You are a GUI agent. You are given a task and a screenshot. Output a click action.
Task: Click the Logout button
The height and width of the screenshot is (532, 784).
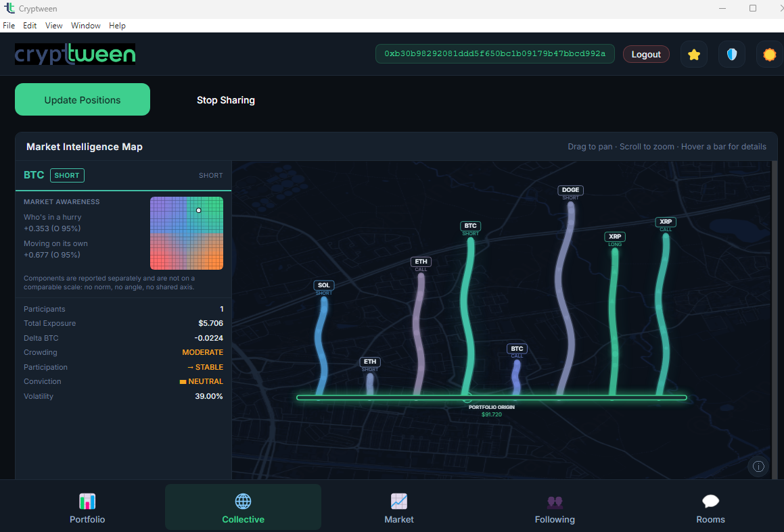click(x=646, y=55)
